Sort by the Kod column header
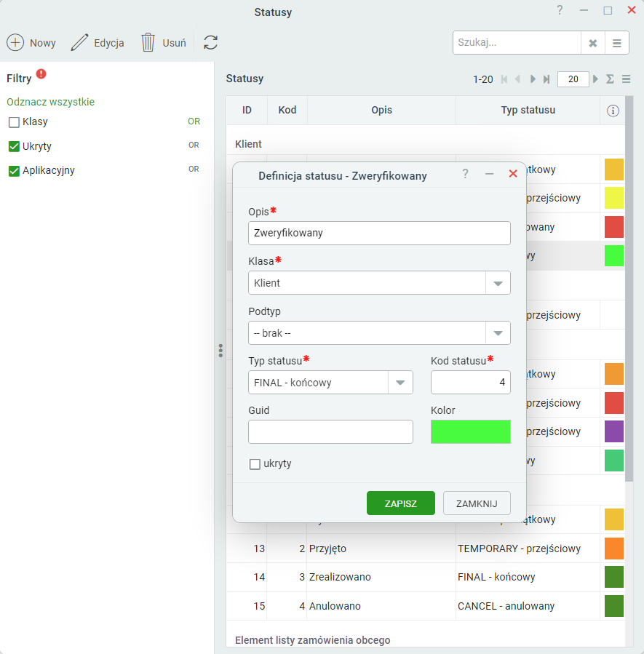This screenshot has height=654, width=644. (287, 110)
